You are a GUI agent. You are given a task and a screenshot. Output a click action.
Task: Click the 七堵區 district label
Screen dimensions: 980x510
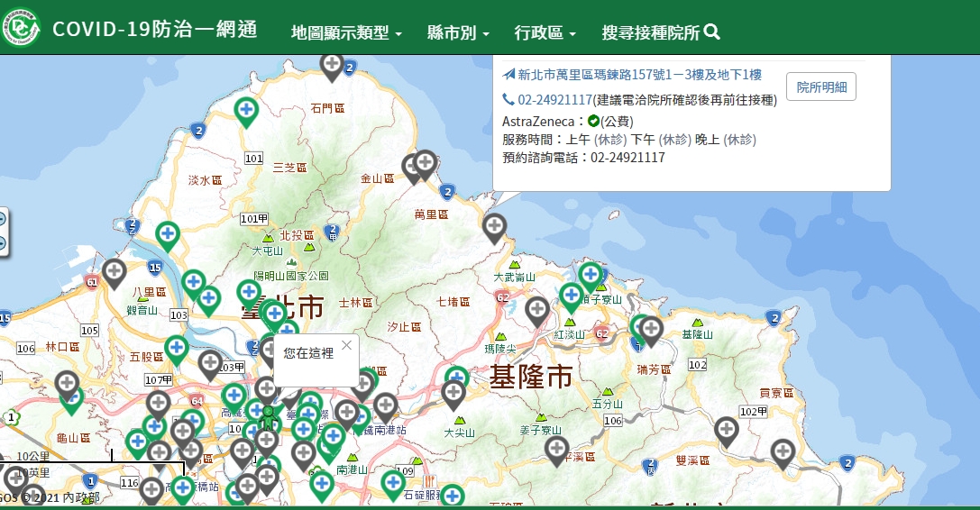(453, 302)
